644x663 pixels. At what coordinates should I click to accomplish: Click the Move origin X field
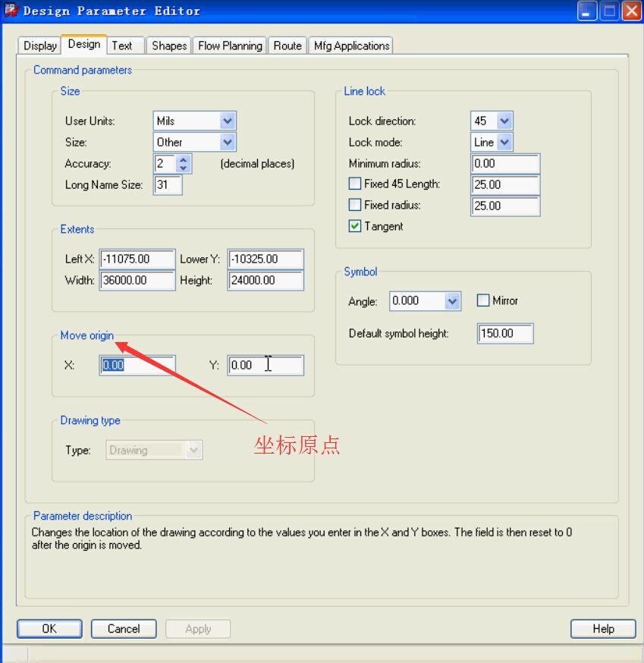[137, 366]
